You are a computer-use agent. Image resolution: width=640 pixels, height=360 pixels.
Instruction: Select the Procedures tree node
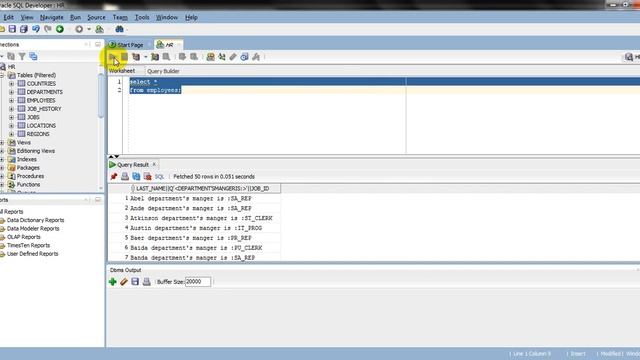click(30, 176)
